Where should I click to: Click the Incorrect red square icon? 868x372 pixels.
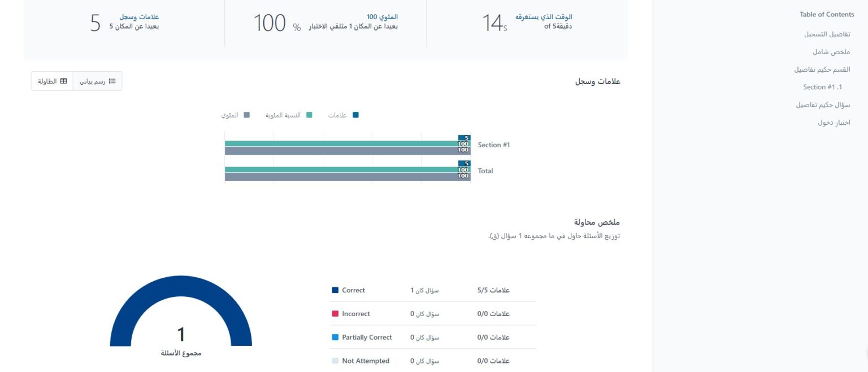click(x=335, y=314)
